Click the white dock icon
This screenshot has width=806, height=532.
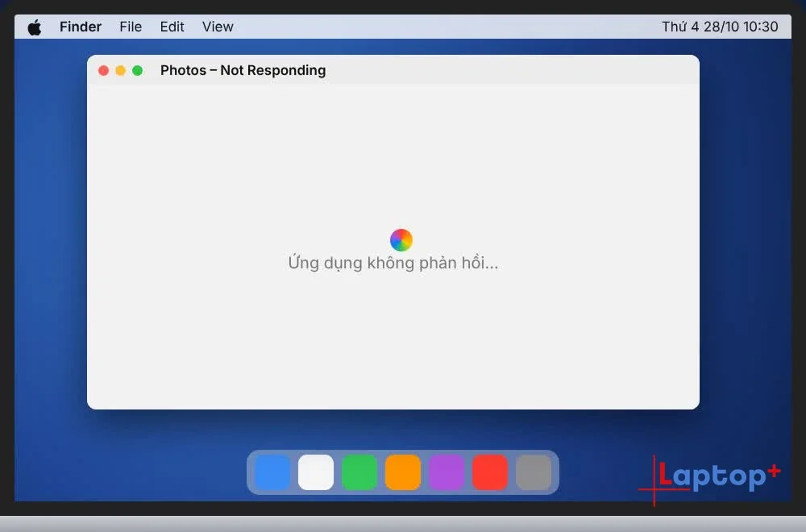tap(316, 472)
